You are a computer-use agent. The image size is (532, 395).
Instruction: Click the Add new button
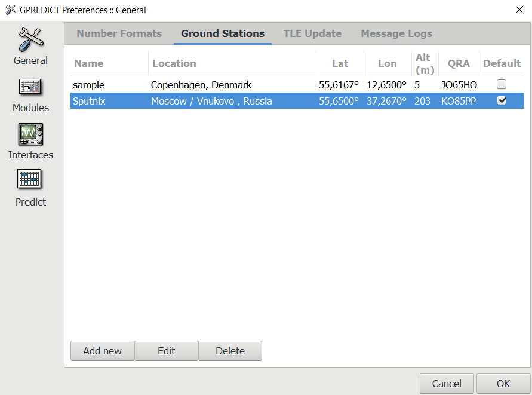[x=102, y=351]
